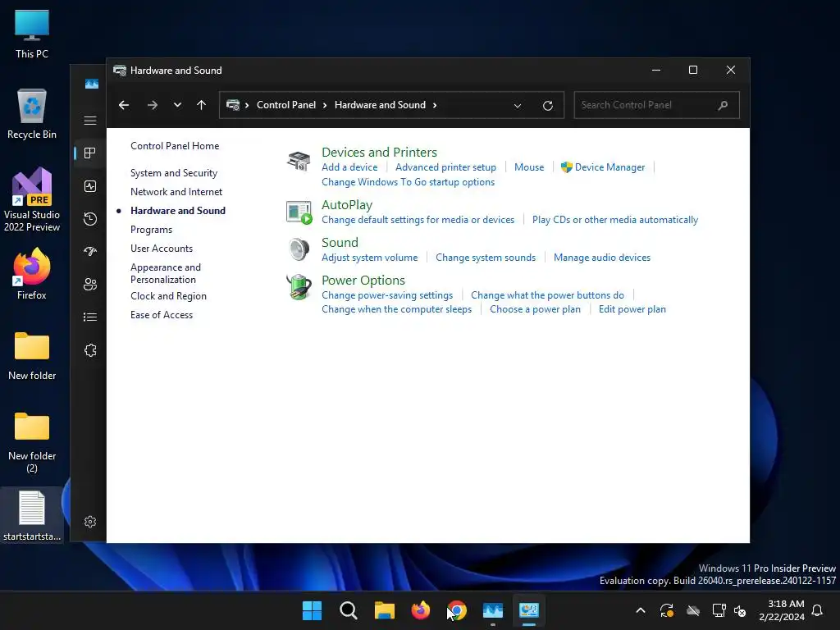Click Control Panel in breadcrumb

coord(286,105)
